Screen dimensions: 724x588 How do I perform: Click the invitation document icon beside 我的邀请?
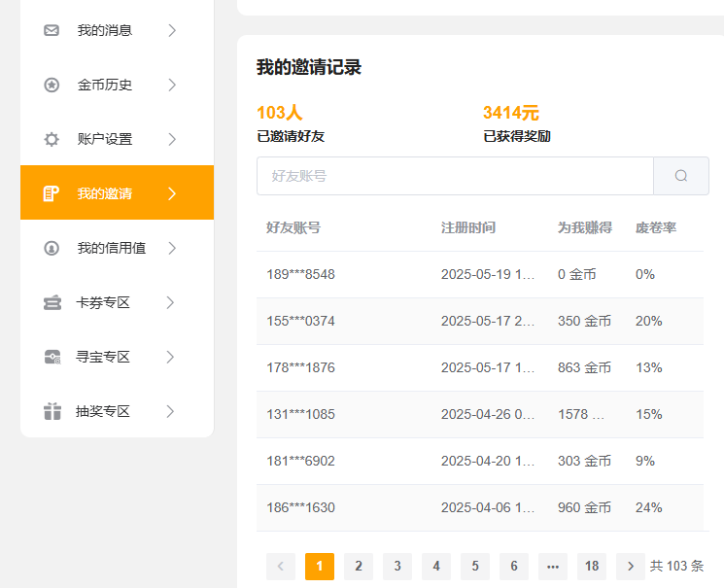[x=52, y=193]
